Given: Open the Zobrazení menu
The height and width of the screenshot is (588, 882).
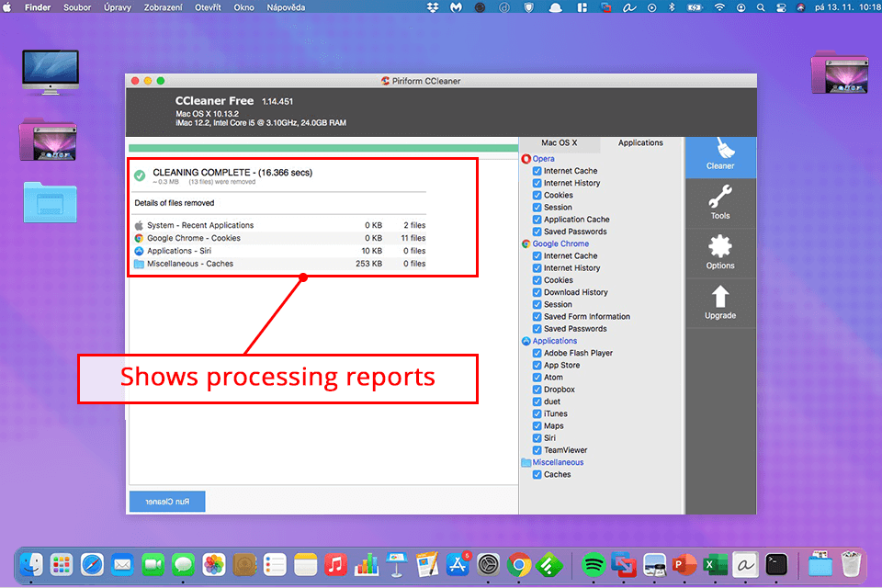Looking at the screenshot, I should [x=163, y=7].
